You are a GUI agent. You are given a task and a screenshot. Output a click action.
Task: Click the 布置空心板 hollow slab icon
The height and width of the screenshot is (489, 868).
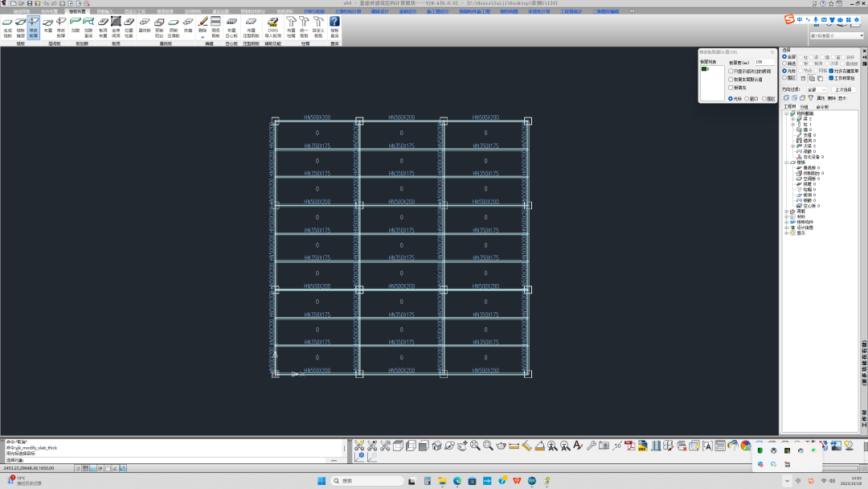(231, 27)
